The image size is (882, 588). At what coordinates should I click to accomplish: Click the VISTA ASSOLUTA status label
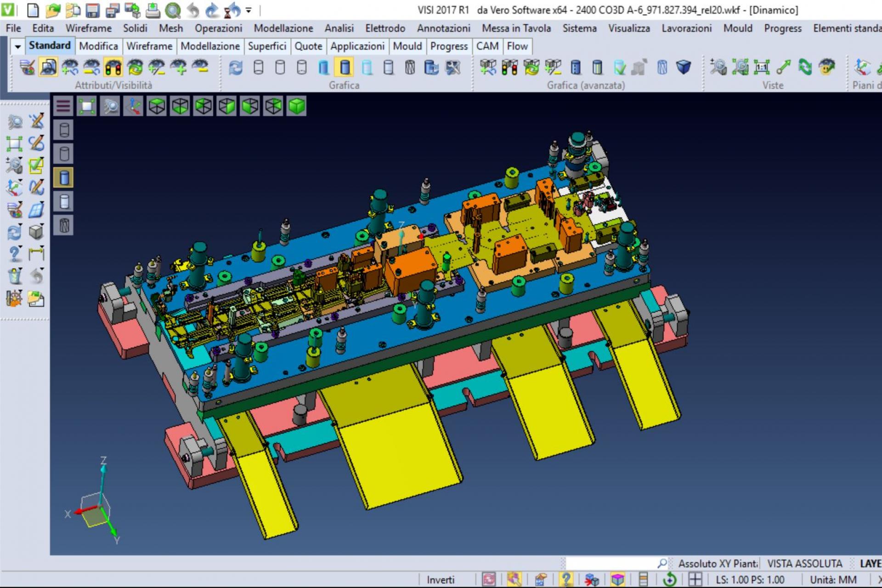(805, 563)
